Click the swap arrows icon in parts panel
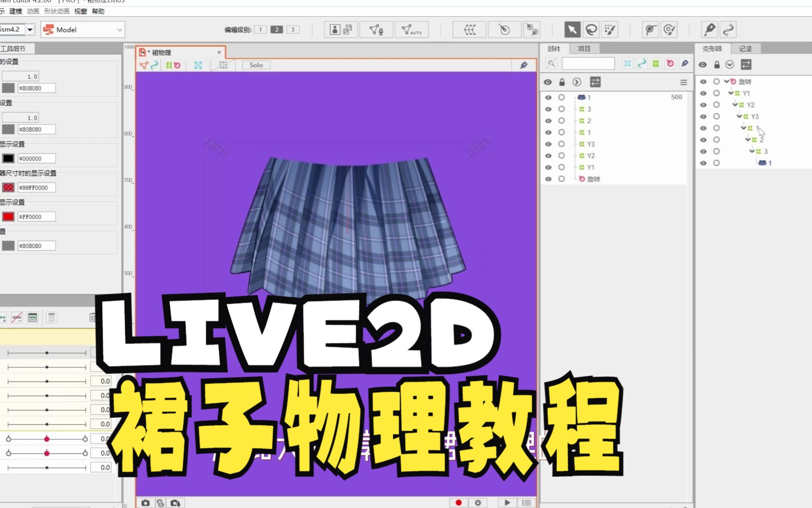This screenshot has height=508, width=812. click(x=595, y=82)
